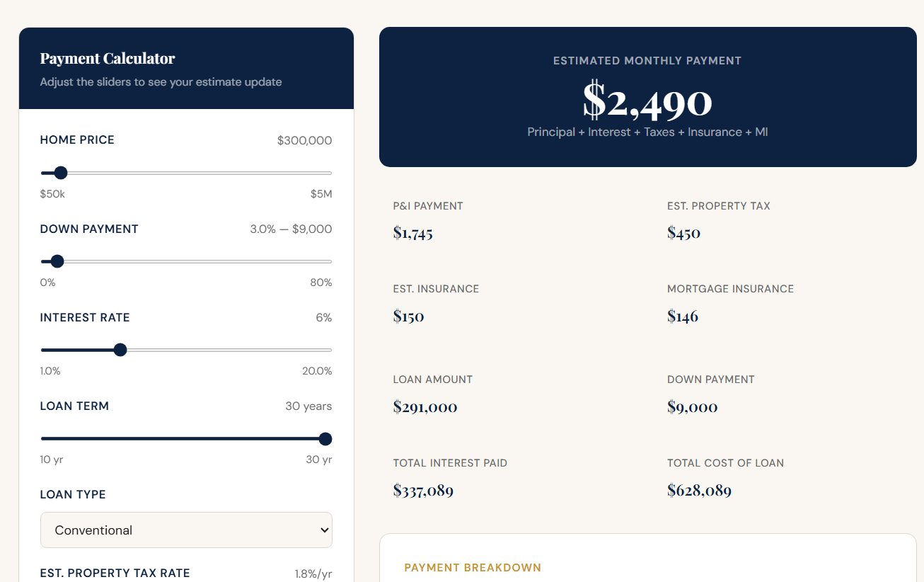Click the Payment Breakdown heading
Viewport: 924px width, 582px height.
click(x=473, y=568)
